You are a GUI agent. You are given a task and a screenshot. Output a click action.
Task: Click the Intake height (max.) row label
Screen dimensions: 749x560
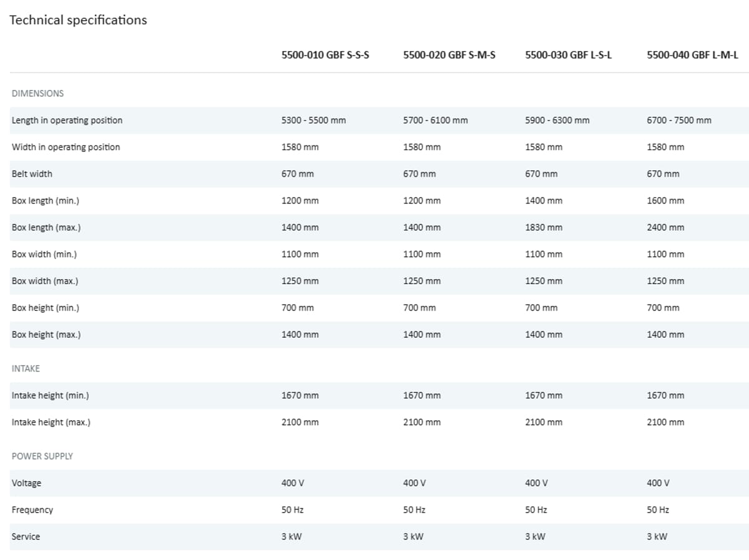(x=51, y=422)
